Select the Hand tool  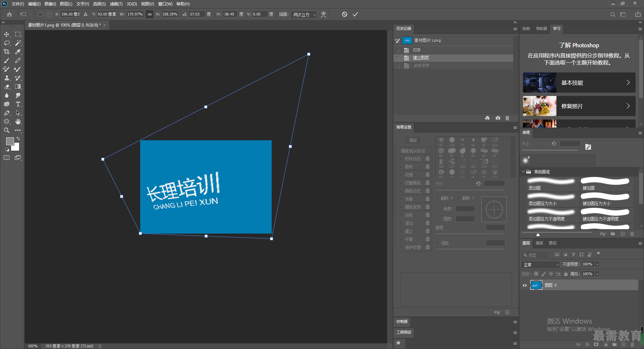pyautogui.click(x=18, y=121)
